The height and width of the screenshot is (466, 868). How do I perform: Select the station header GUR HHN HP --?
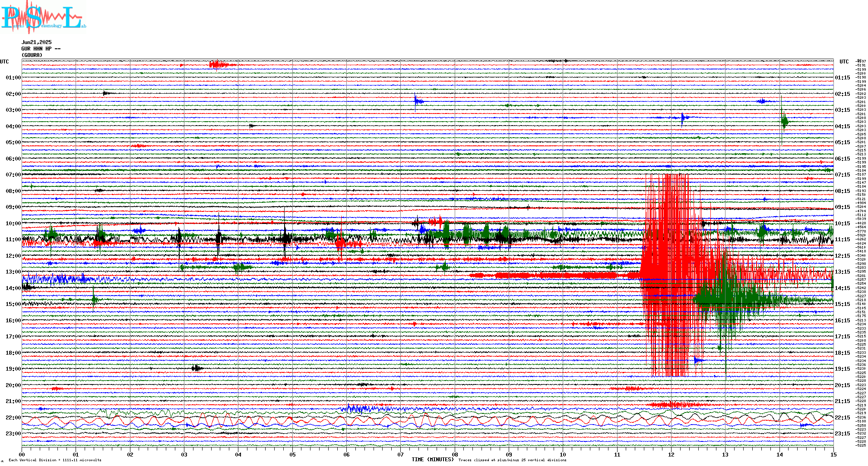point(41,49)
